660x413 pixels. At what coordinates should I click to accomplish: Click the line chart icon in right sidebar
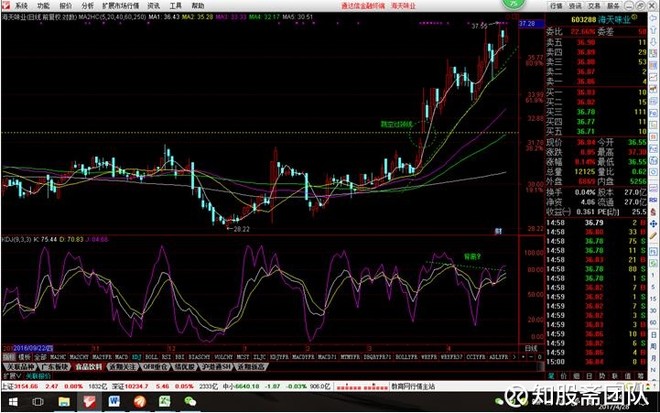coord(653,77)
